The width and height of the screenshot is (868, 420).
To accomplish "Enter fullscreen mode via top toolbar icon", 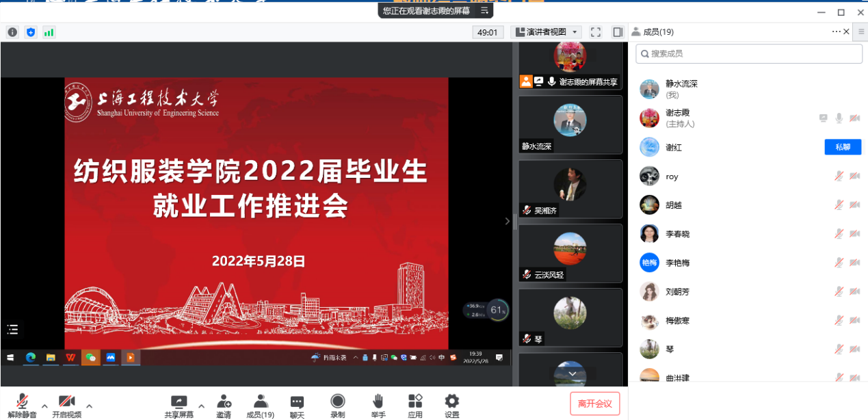I will (x=595, y=32).
